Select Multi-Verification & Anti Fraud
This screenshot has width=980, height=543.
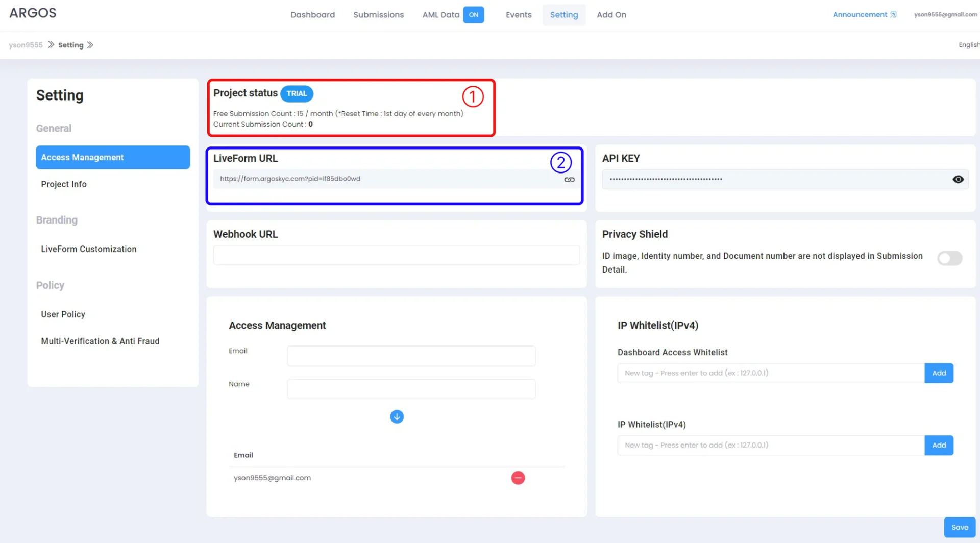tap(100, 341)
